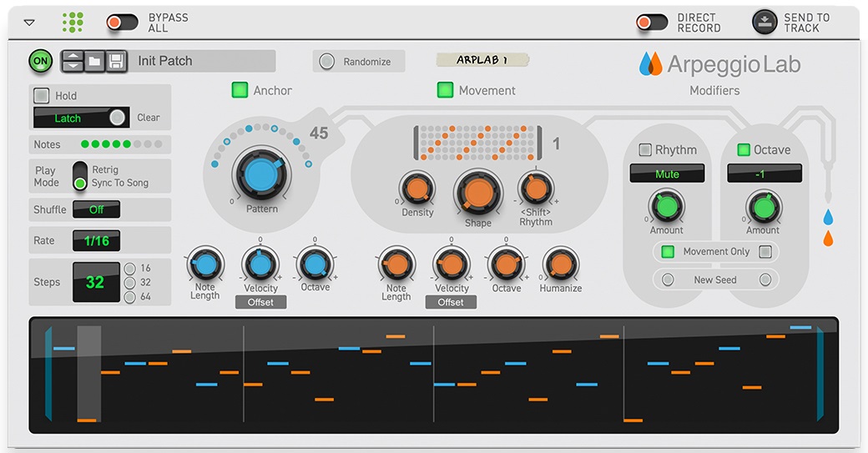The height and width of the screenshot is (453, 868).
Task: Save patch with the floppy disk icon
Action: click(x=116, y=61)
